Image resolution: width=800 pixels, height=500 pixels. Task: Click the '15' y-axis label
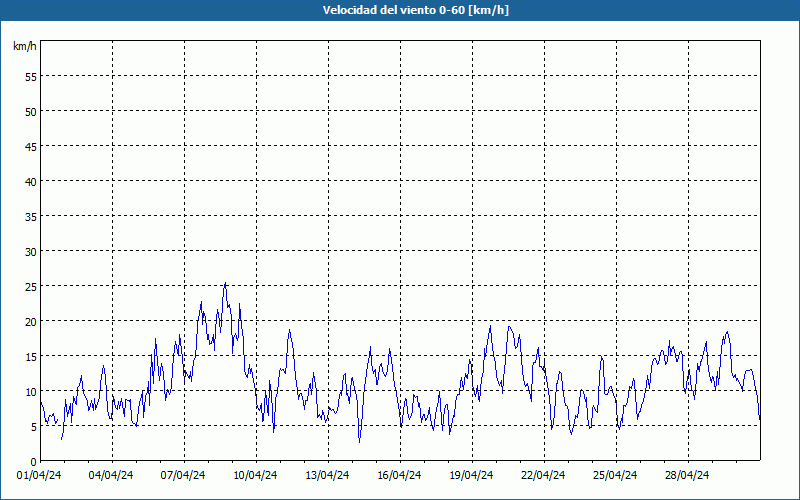click(x=31, y=357)
